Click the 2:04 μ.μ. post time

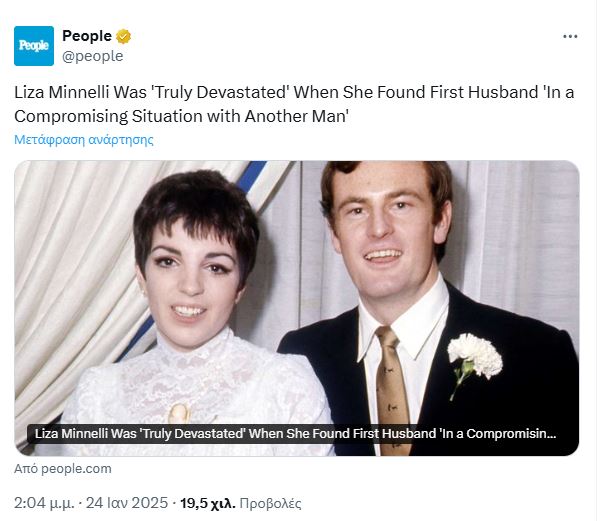point(41,503)
